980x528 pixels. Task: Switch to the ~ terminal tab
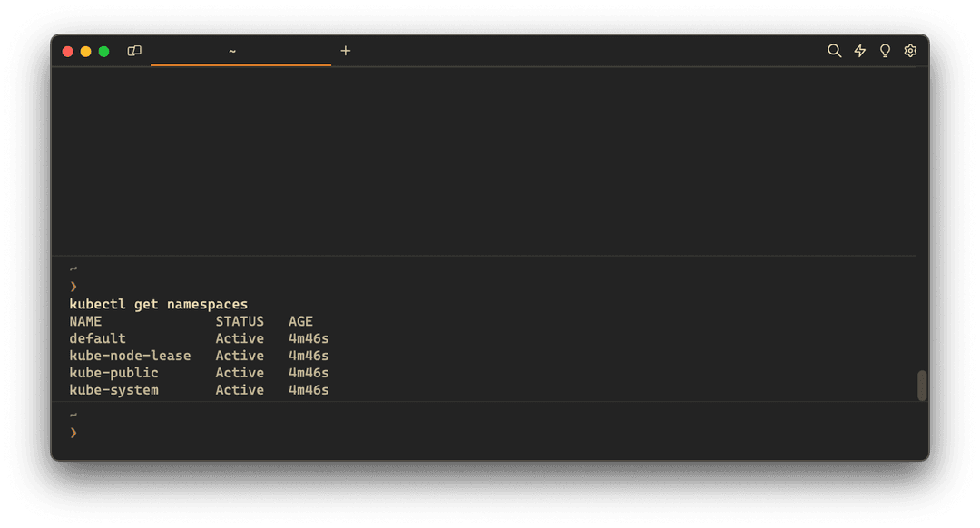232,52
